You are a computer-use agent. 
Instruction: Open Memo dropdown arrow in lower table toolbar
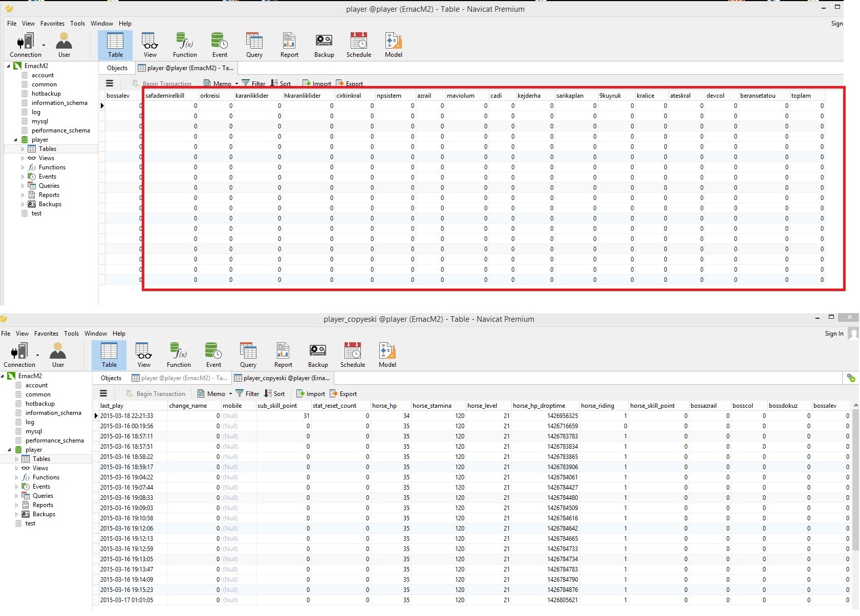pos(230,393)
